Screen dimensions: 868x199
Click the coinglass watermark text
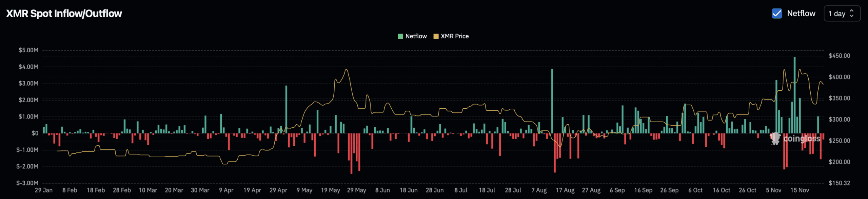(x=802, y=139)
